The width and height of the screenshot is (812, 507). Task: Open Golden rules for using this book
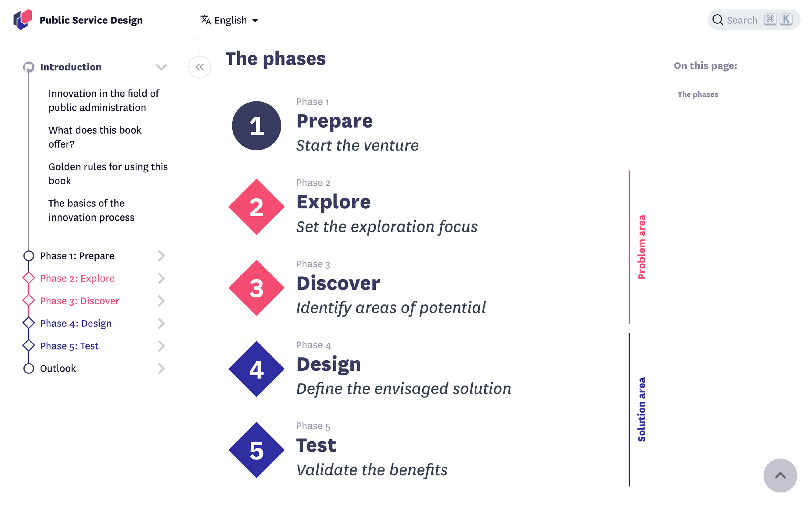pos(108,174)
